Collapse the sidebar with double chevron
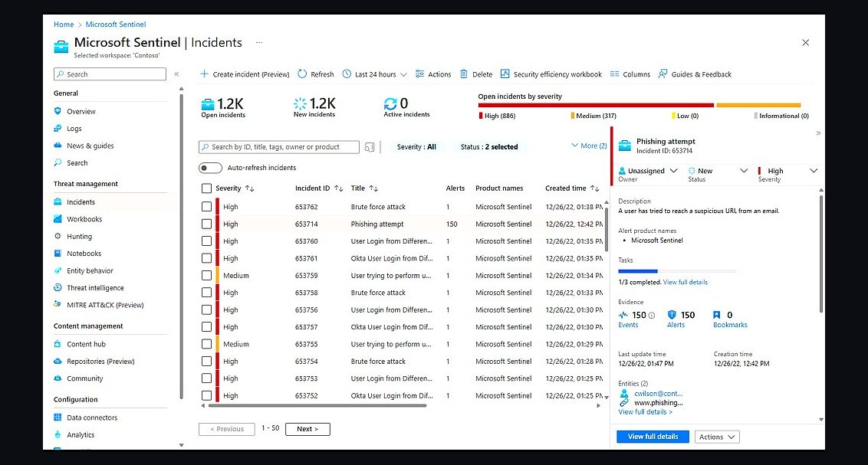Screen dimensions: 868x465 pos(176,74)
